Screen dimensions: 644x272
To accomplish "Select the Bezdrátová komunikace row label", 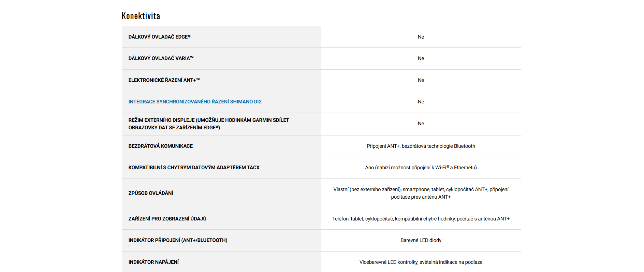I will [x=160, y=146].
